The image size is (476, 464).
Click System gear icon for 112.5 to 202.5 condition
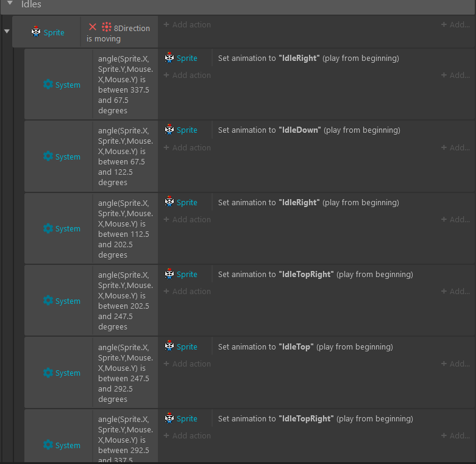48,228
